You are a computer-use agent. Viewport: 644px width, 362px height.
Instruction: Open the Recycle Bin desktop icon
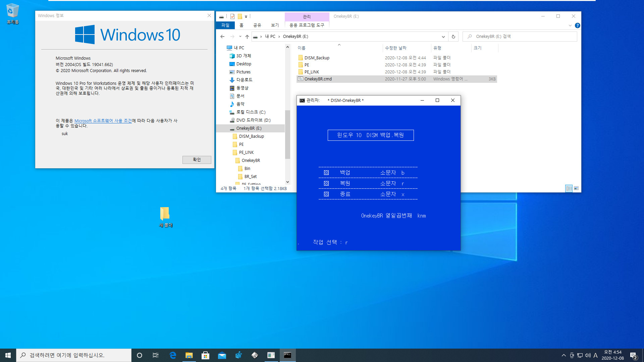(13, 14)
